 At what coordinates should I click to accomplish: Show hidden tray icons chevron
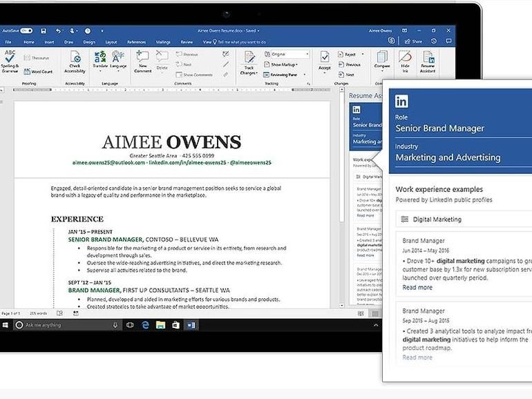pos(376,325)
